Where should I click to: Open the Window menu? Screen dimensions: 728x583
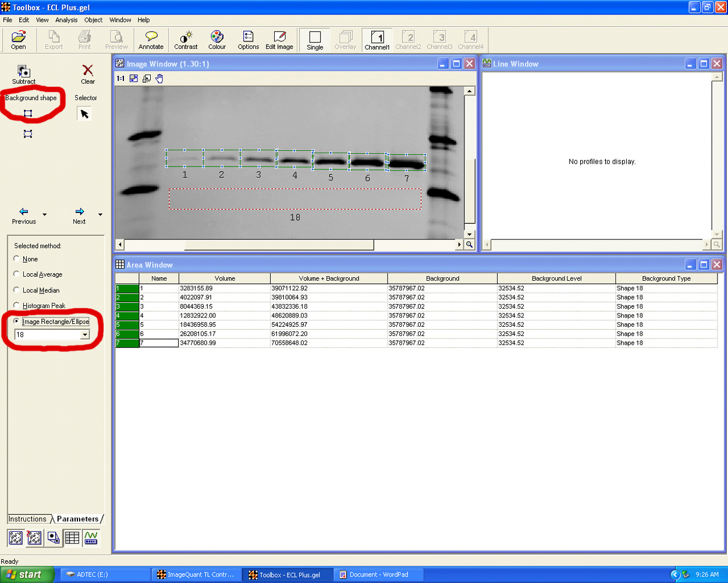click(120, 20)
